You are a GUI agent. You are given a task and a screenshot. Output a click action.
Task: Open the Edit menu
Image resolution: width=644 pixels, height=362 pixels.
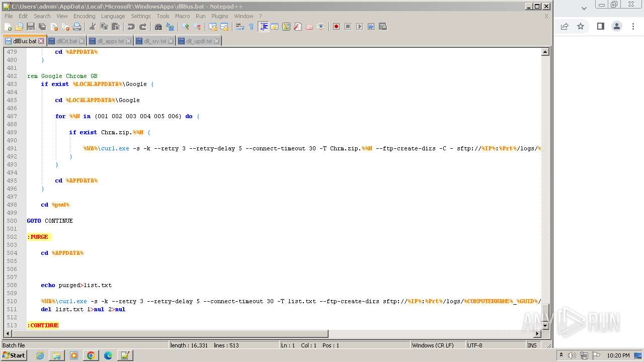23,16
